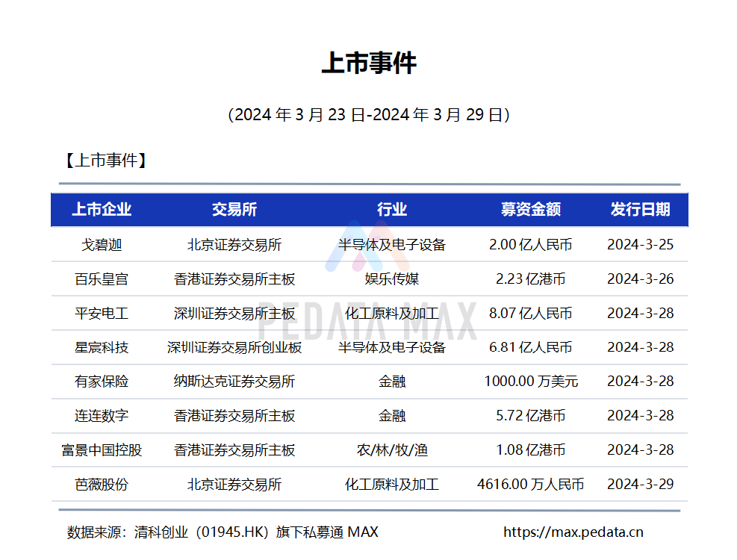Click the amount 2.23 亿港币
This screenshot has height=560, width=737.
pos(531,279)
